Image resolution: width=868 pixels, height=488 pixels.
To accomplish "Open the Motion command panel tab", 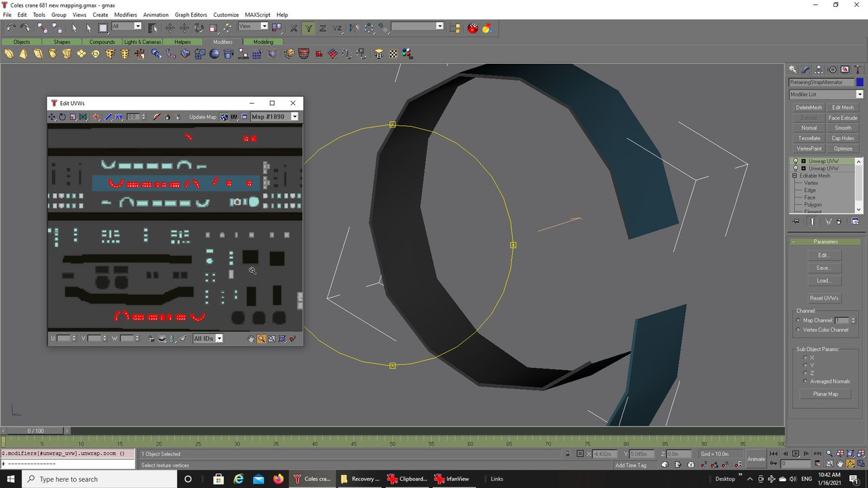I will (832, 69).
